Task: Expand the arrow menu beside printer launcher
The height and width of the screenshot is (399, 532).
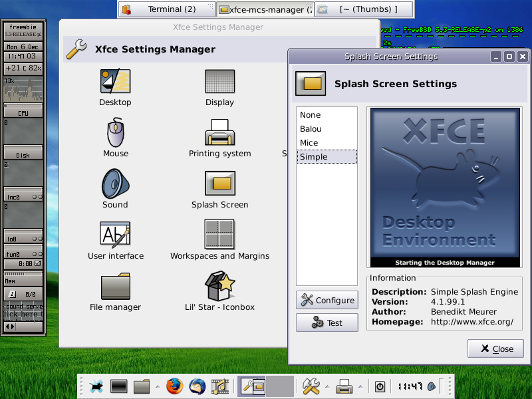Action: 360,386
